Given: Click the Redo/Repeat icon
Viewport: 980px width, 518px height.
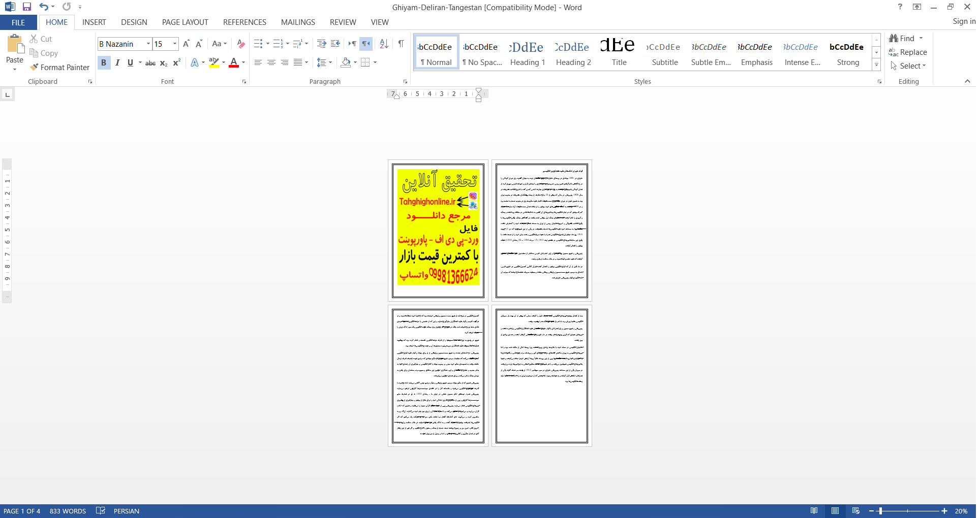Looking at the screenshot, I should click(67, 7).
